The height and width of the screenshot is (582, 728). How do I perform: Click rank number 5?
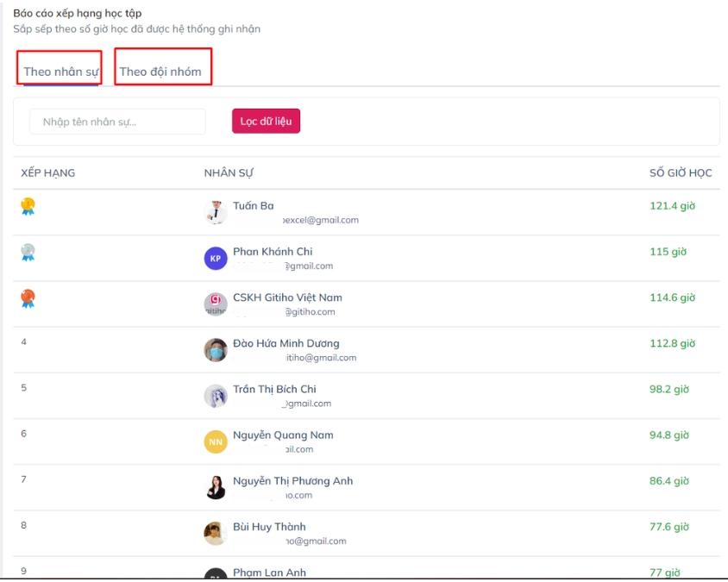[x=23, y=387]
